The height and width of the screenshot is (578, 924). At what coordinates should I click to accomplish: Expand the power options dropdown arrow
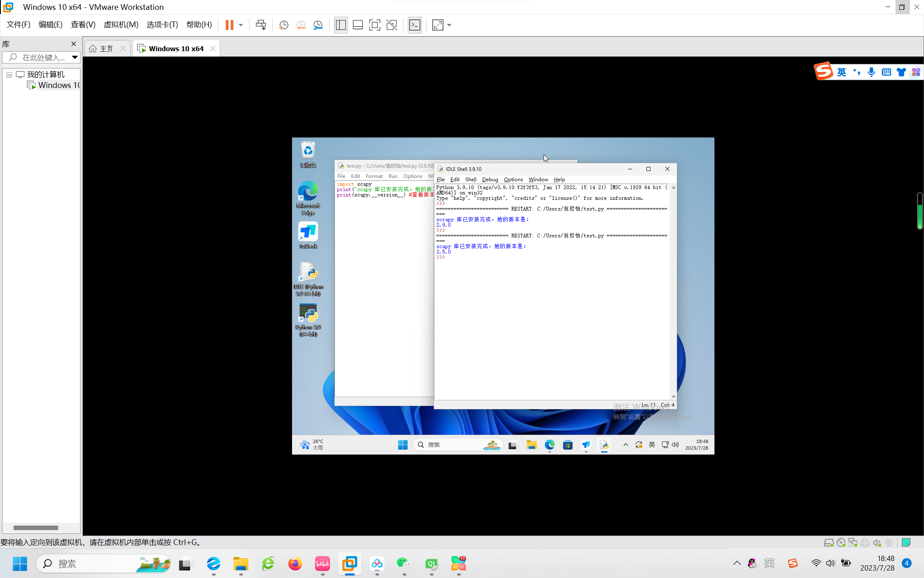[241, 25]
